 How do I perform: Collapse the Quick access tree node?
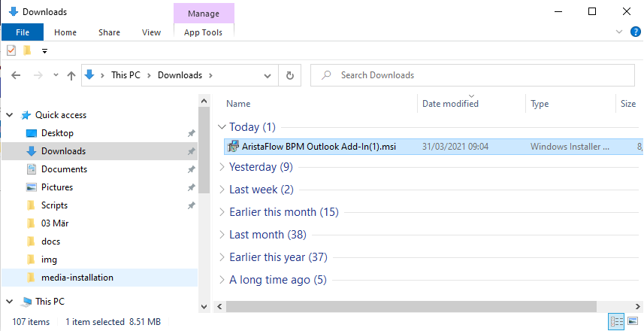click(10, 115)
